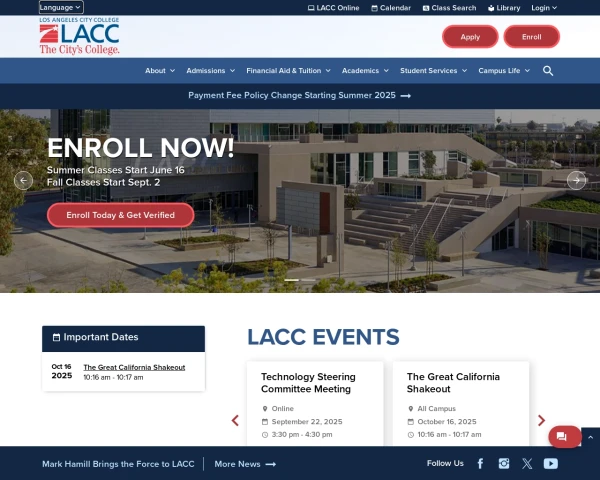
Task: Open LACC X (Twitter) icon
Action: pos(527,464)
